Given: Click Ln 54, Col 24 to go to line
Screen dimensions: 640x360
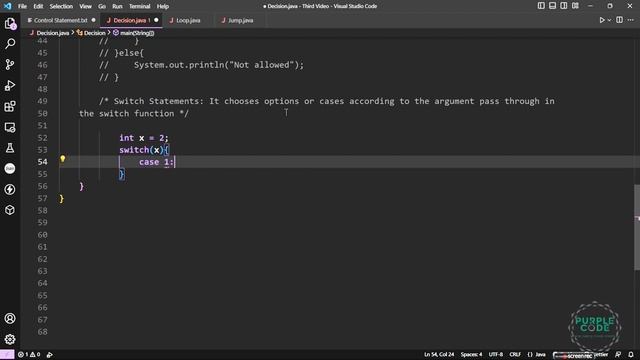Looking at the screenshot, I should coord(439,354).
